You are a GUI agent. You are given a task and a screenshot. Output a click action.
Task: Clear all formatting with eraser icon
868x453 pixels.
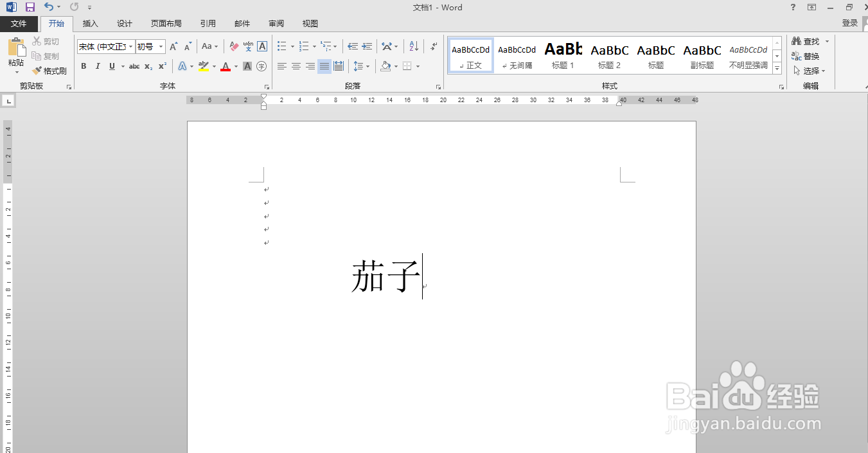pos(234,46)
